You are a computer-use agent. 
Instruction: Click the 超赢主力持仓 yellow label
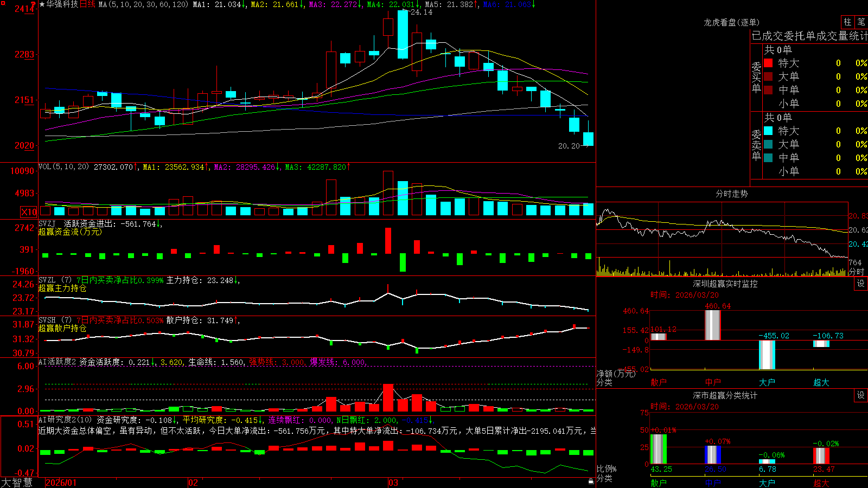coord(62,288)
